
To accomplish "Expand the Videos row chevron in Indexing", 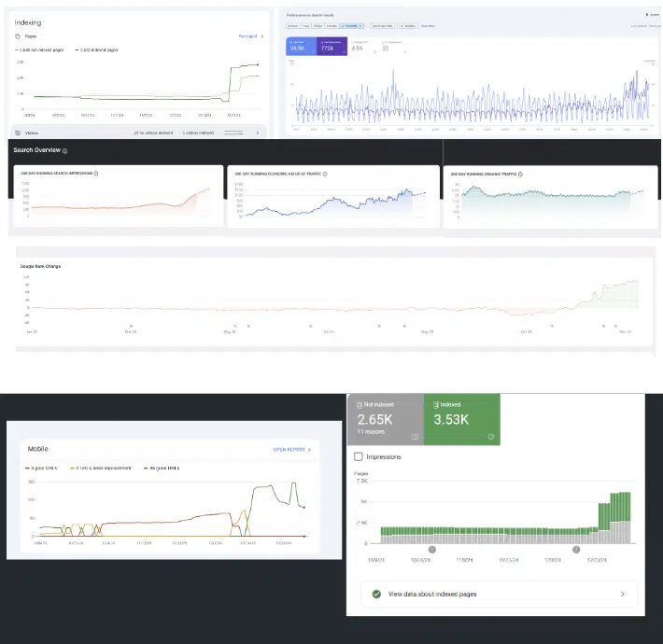I will coord(258,133).
